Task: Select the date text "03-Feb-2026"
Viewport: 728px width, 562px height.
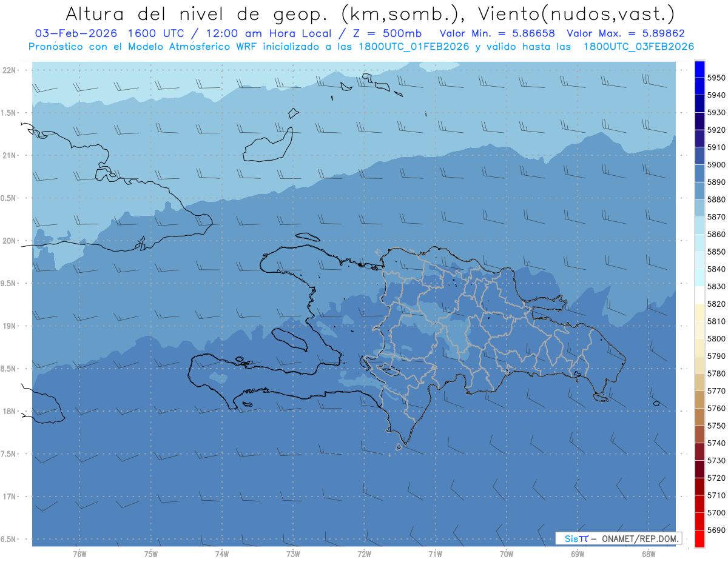Action: click(x=75, y=34)
